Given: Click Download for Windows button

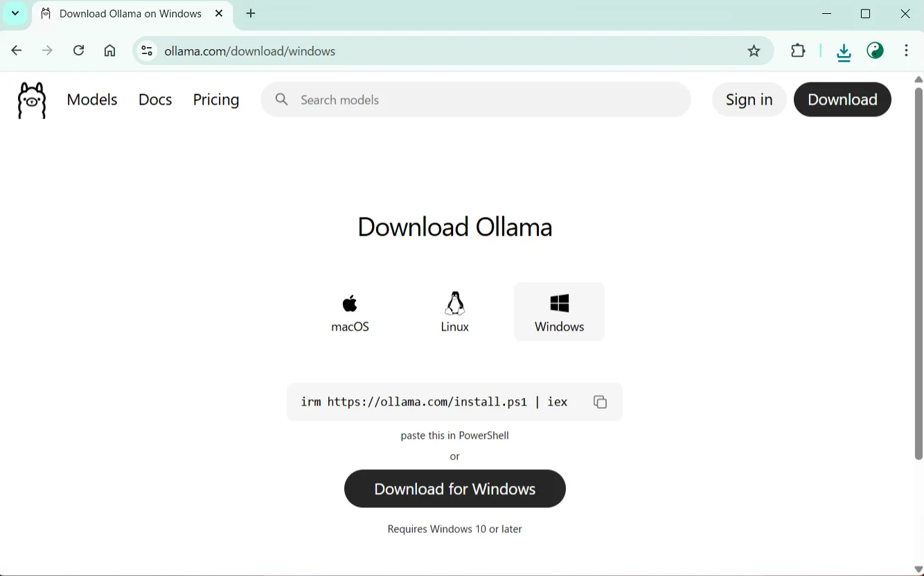Looking at the screenshot, I should click(x=455, y=489).
